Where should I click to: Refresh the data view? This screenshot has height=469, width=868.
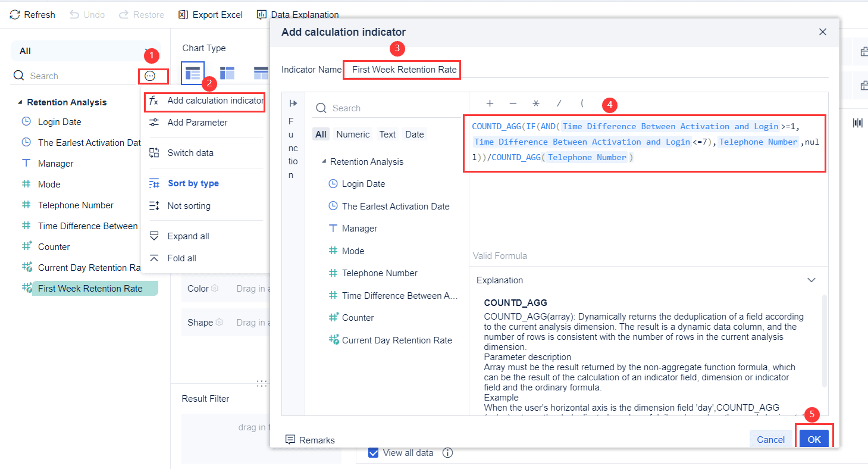(x=32, y=14)
